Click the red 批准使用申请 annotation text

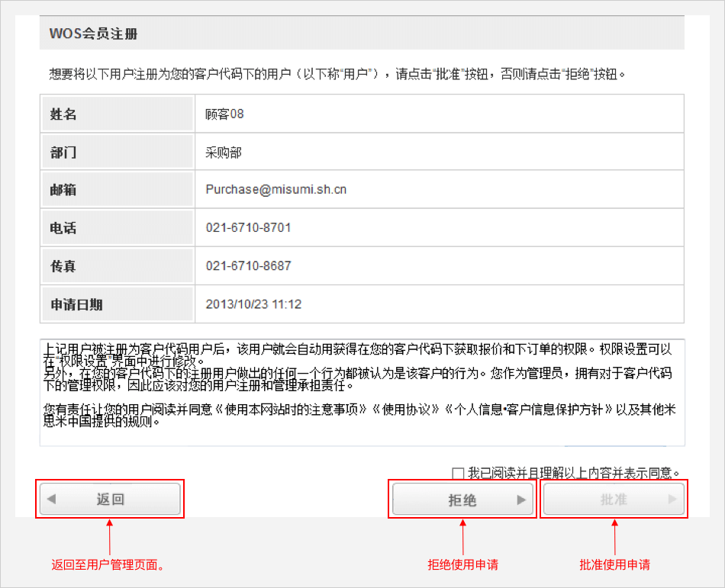coord(614,565)
